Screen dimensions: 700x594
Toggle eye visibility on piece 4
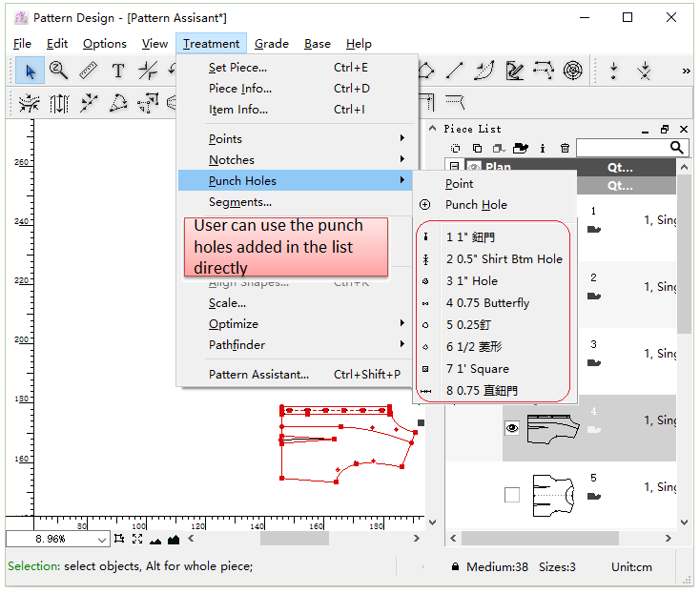coord(512,429)
